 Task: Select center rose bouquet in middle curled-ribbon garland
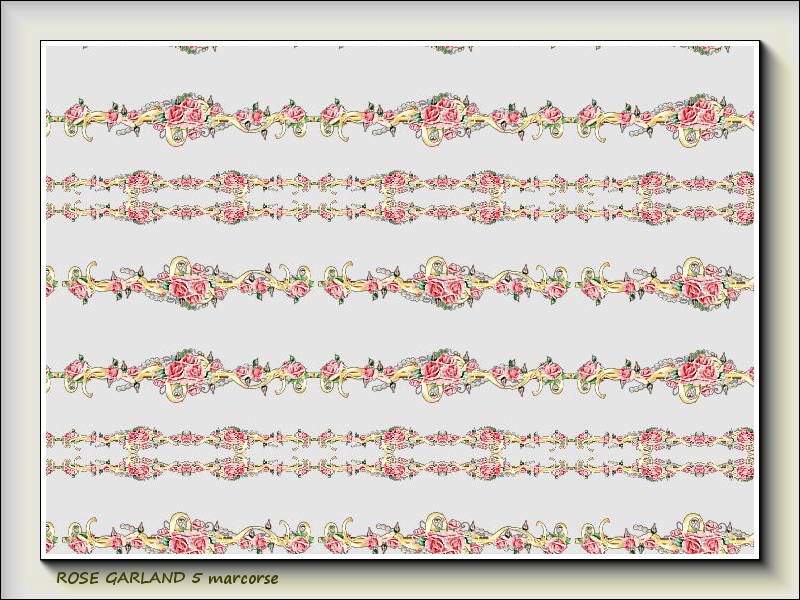click(444, 285)
